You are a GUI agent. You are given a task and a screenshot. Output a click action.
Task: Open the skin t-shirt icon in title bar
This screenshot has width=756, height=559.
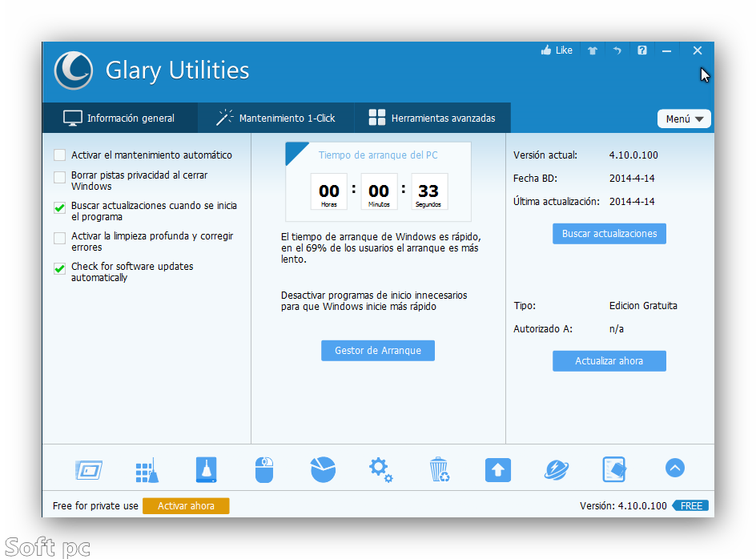tap(593, 50)
